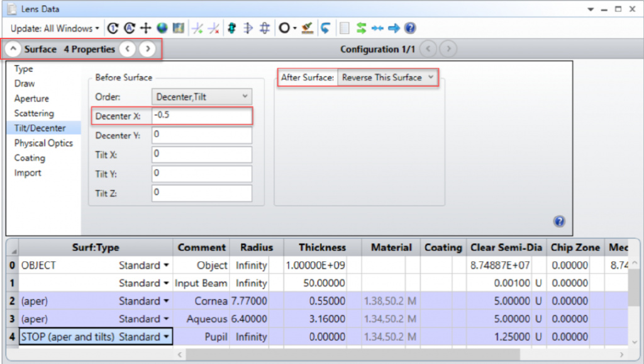Screen dimensions: 644x364
Task: Click the update-current-window icon marked 1
Action: pyautogui.click(x=113, y=28)
